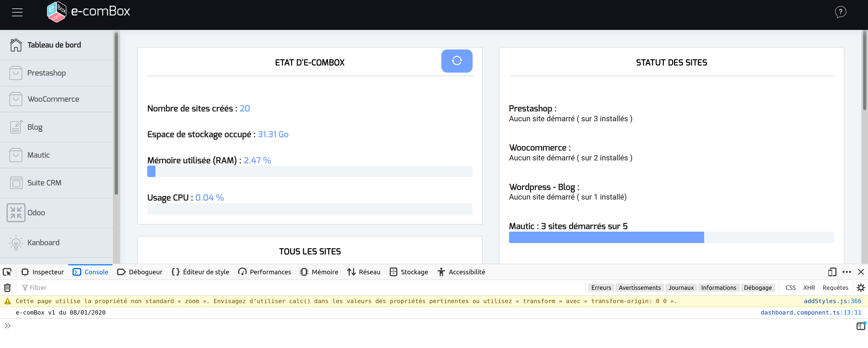
Task: Open the addStyles.js:366 source link
Action: click(832, 301)
